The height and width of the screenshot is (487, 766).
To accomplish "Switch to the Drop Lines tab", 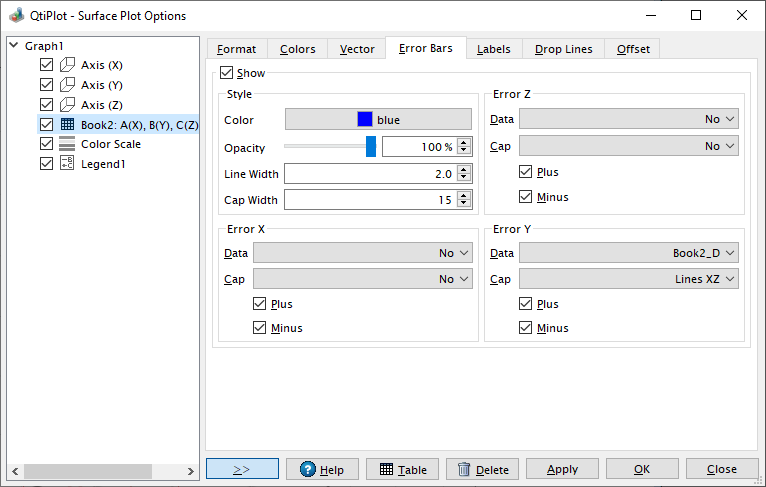I will click(563, 49).
